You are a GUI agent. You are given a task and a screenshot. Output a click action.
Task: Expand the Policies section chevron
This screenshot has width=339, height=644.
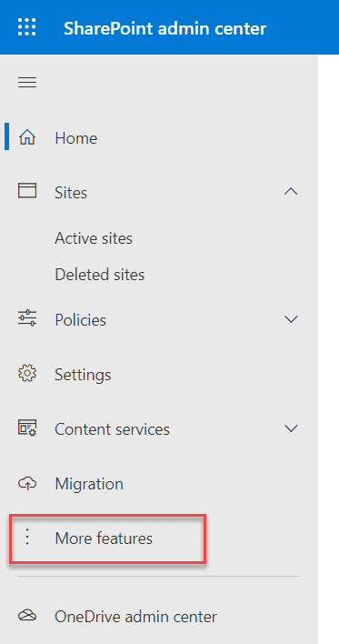pyautogui.click(x=291, y=319)
